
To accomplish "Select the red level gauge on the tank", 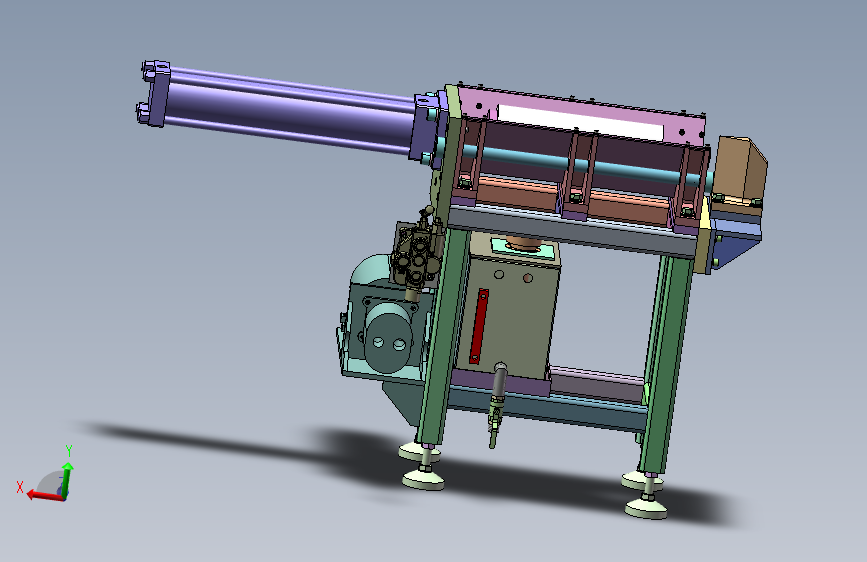I will [x=479, y=326].
